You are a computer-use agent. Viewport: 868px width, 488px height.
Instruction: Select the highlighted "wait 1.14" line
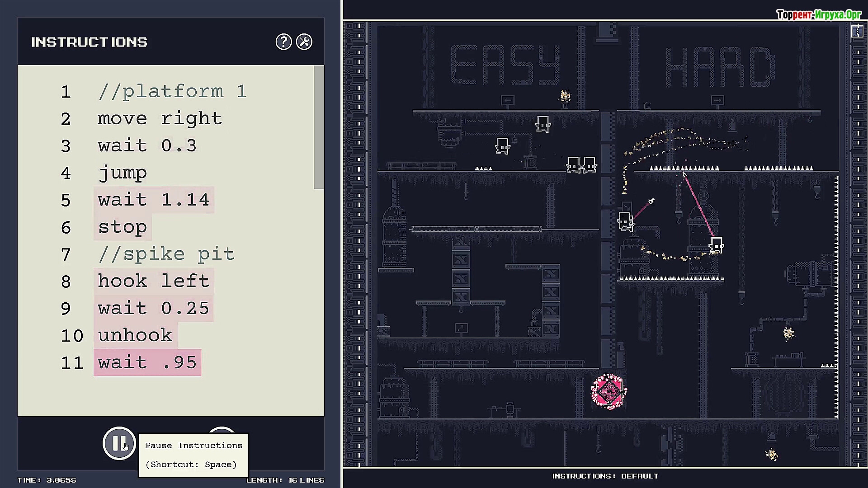pyautogui.click(x=153, y=200)
